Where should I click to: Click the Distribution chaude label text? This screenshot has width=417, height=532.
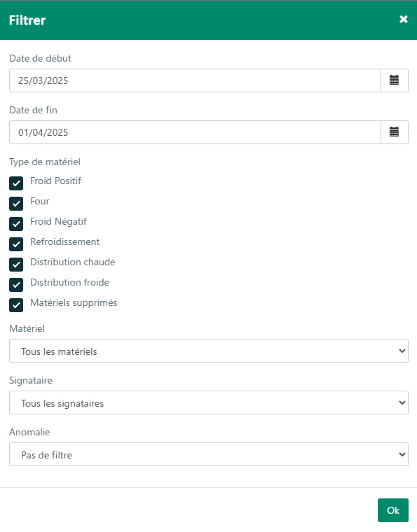click(x=73, y=262)
